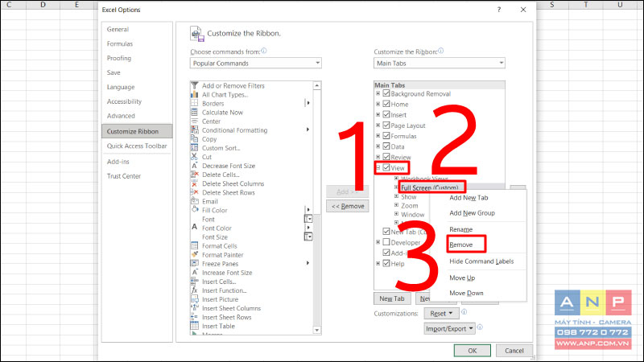Screen dimensions: 644x362
Task: Click the Format Cells icon
Action: click(x=195, y=246)
